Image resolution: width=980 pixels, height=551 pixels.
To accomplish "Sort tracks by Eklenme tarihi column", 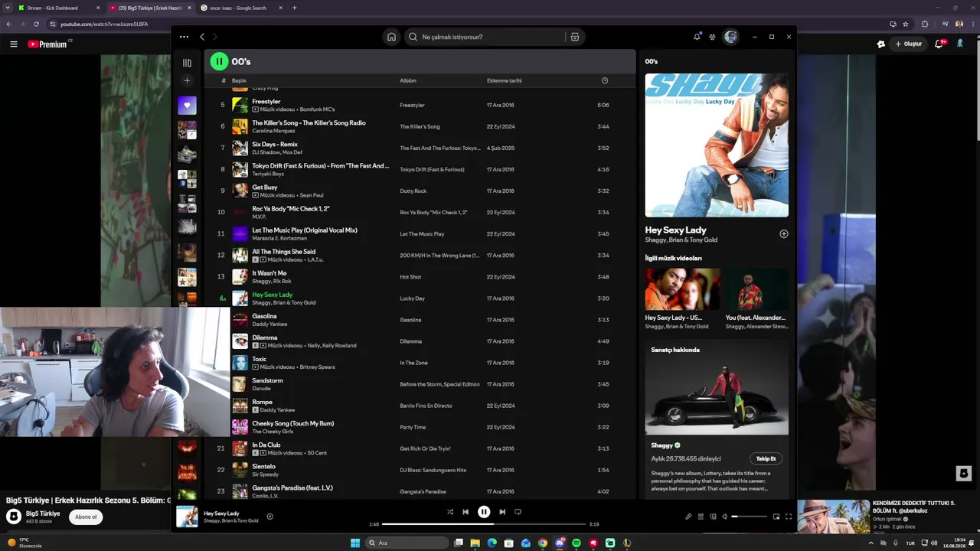I will [504, 80].
